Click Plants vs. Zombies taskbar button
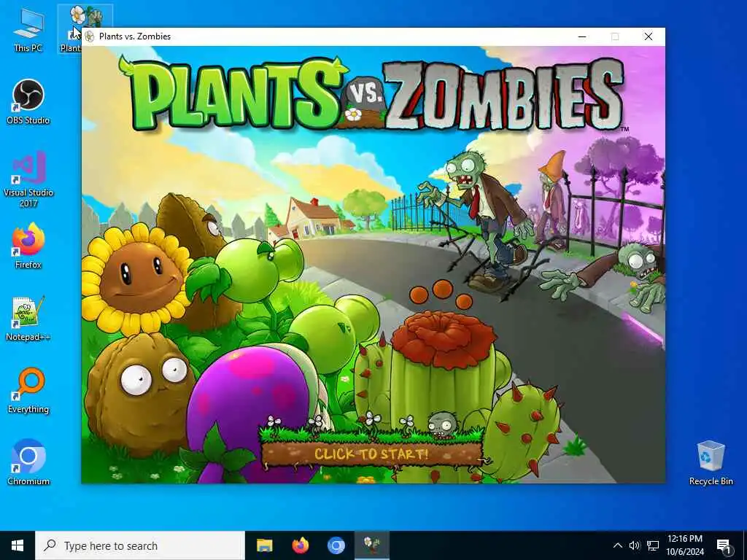The height and width of the screenshot is (560, 747). tap(371, 545)
